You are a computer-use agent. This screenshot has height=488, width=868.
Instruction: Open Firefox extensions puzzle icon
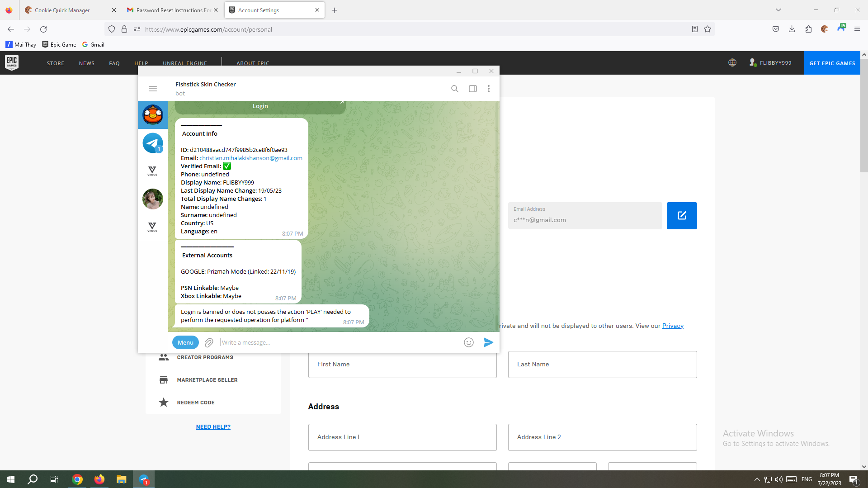pyautogui.click(x=808, y=29)
